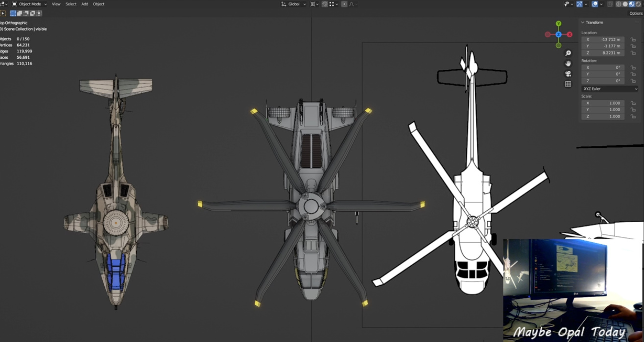Choose invert selection mode icon
This screenshot has height=342, width=644.
32,13
